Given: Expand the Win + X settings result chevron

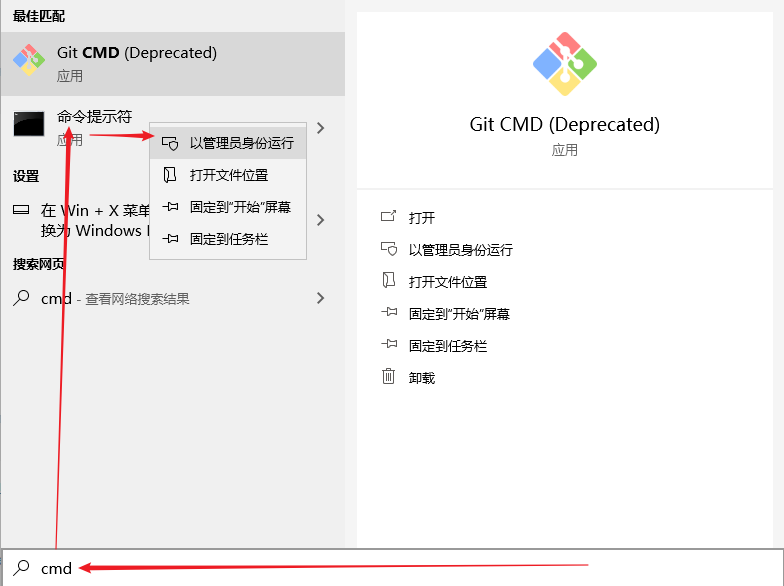Looking at the screenshot, I should point(320,220).
